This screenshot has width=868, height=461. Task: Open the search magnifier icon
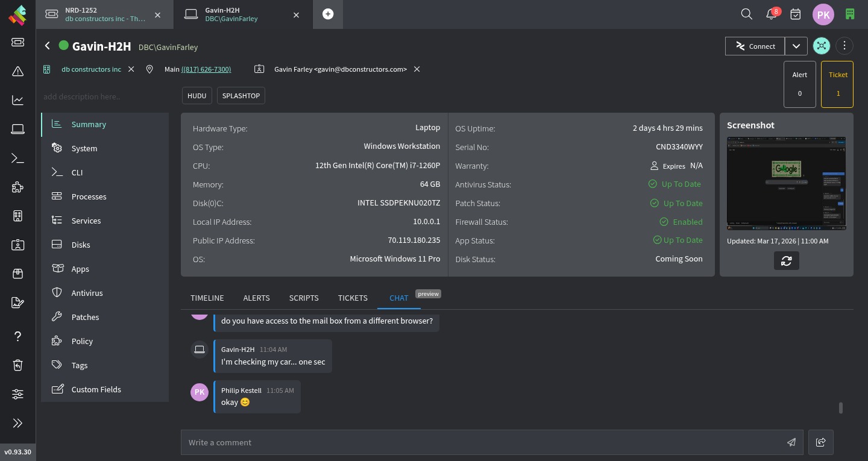point(746,14)
